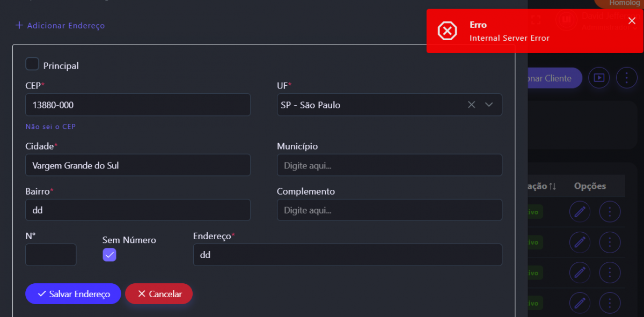Click the Adicionar Endereço link
644x317 pixels.
(x=60, y=25)
